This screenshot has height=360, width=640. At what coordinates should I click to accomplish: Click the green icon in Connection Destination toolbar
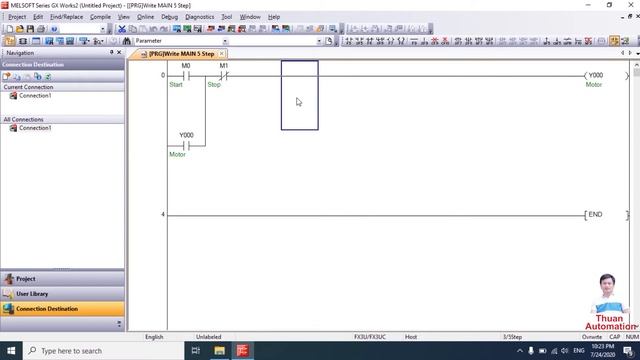[48, 76]
